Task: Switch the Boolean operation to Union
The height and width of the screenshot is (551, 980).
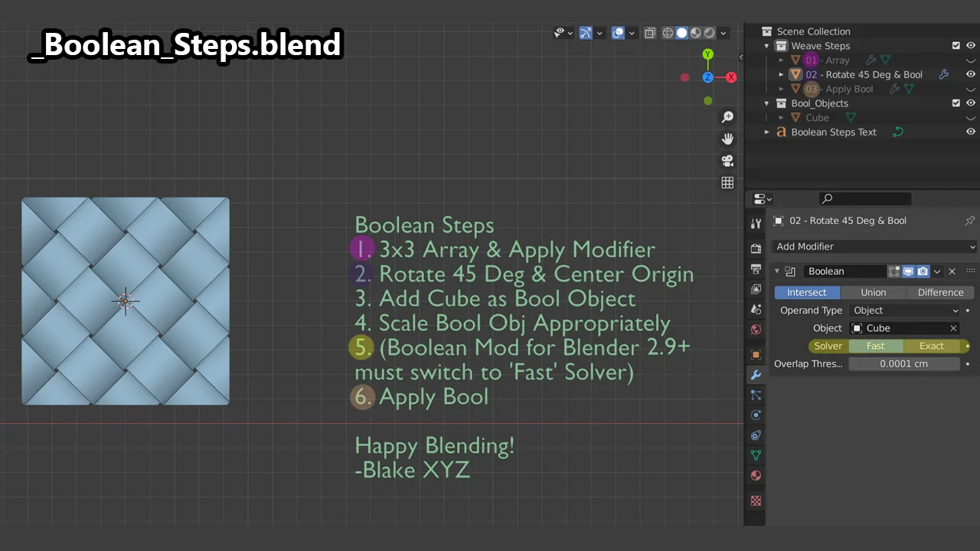Action: (x=873, y=292)
